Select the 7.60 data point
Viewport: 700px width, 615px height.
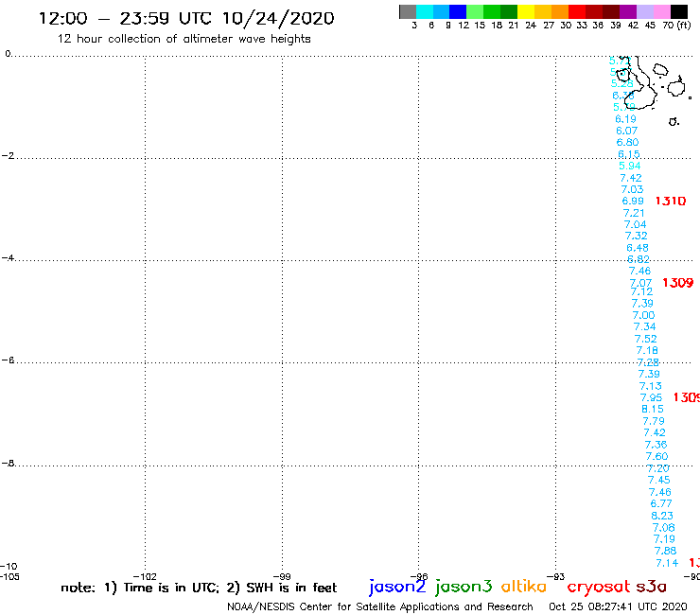[656, 456]
